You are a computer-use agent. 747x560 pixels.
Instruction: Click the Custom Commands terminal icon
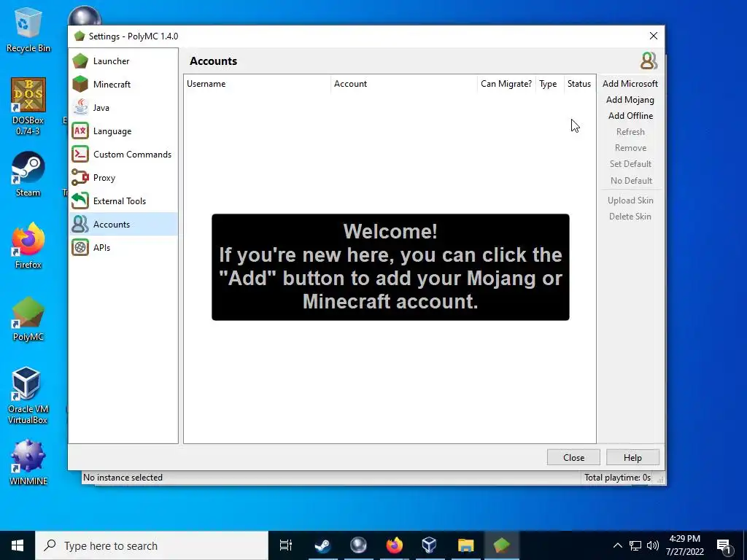(80, 155)
